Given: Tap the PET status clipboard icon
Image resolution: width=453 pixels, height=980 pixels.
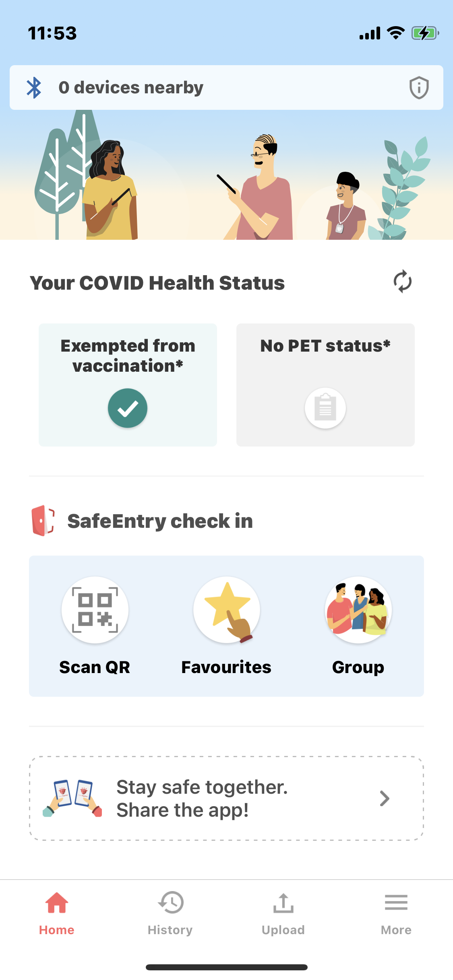Looking at the screenshot, I should point(325,408).
